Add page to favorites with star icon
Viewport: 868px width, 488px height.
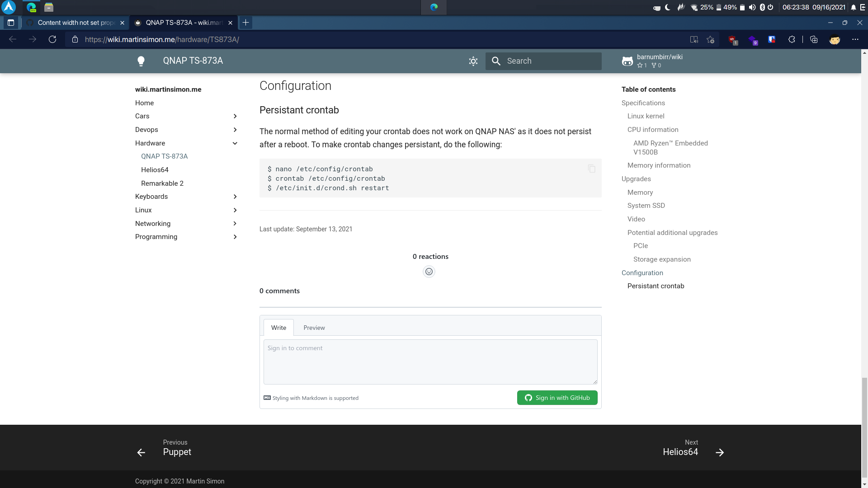tap(710, 40)
